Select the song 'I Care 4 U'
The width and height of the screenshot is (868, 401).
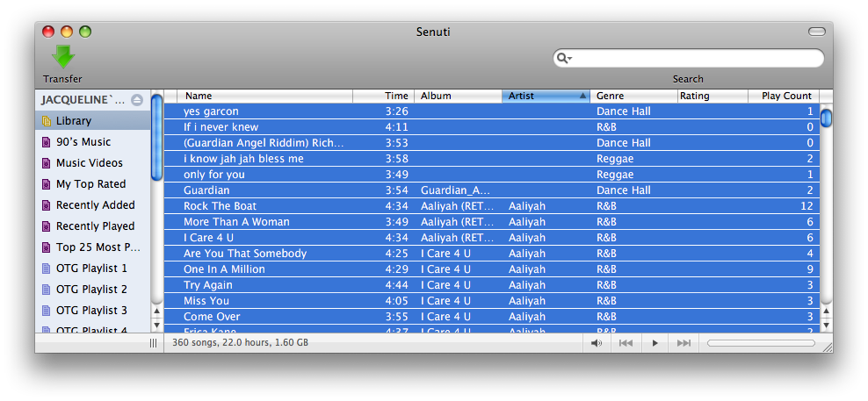(492, 237)
